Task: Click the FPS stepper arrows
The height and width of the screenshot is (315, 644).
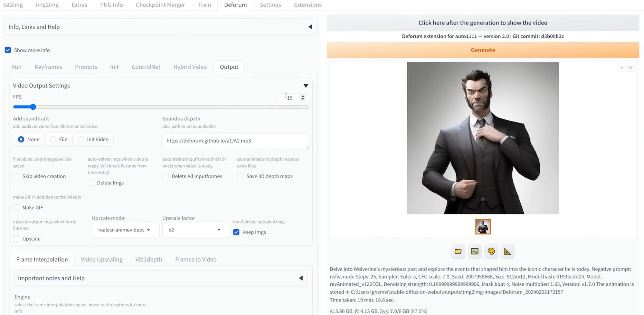Action: 303,97
